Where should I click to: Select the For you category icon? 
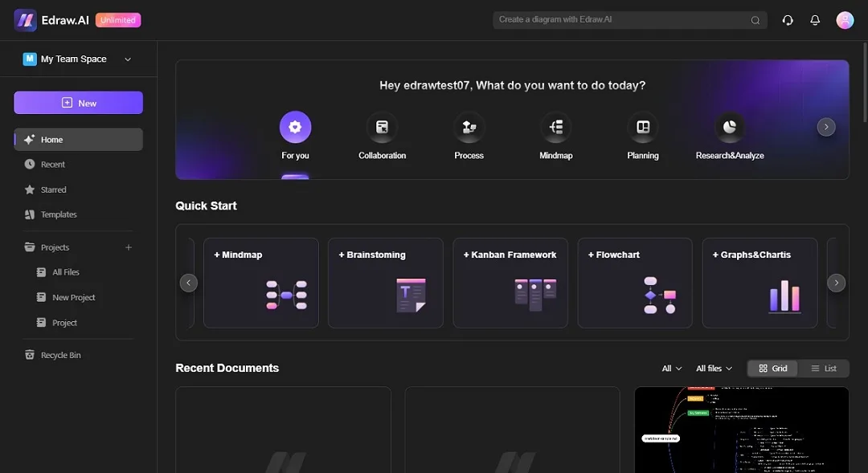(295, 127)
